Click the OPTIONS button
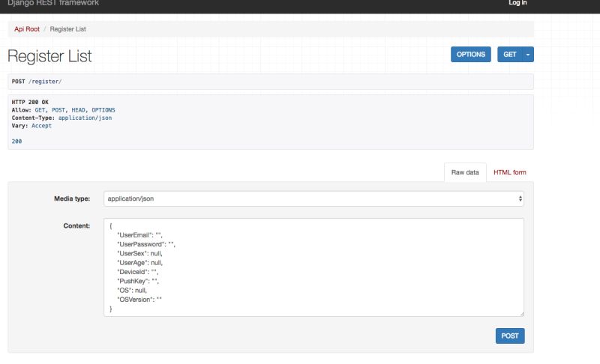600x364 pixels. click(x=471, y=54)
